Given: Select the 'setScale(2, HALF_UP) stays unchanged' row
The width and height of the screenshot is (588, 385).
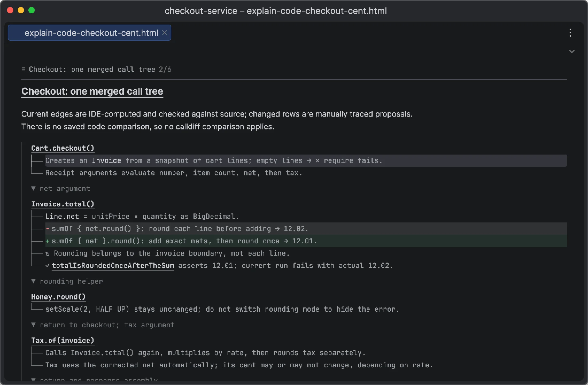Looking at the screenshot, I should [x=306, y=309].
